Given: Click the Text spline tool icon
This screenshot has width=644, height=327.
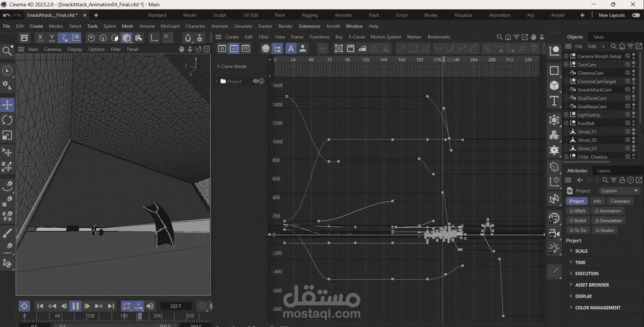Looking at the screenshot, I should coord(554,101).
